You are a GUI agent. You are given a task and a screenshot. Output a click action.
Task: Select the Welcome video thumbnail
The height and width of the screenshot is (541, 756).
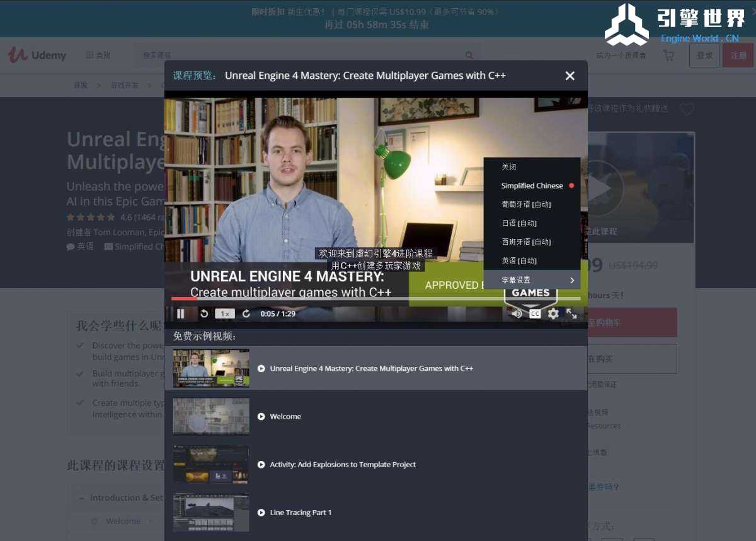coord(211,416)
